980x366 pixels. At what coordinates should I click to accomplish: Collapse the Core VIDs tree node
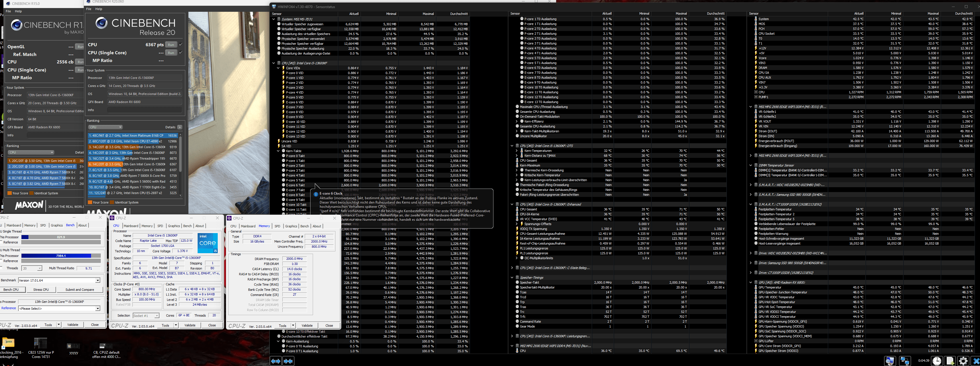(279, 68)
